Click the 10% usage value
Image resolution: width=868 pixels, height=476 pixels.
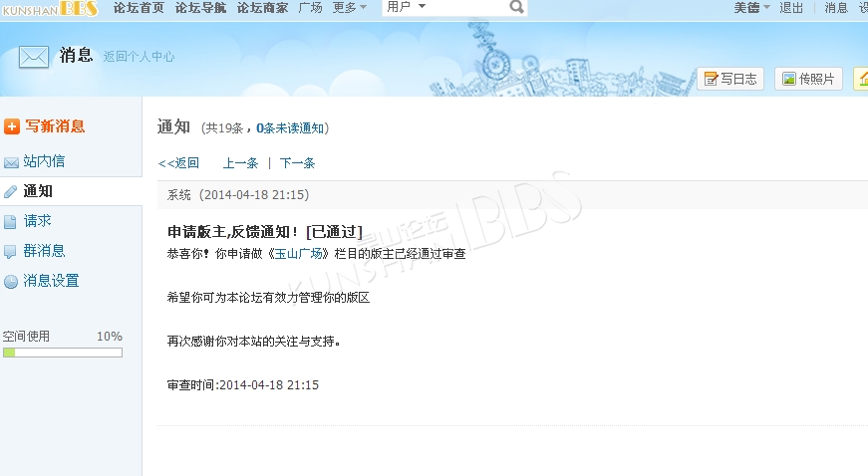[x=110, y=337]
